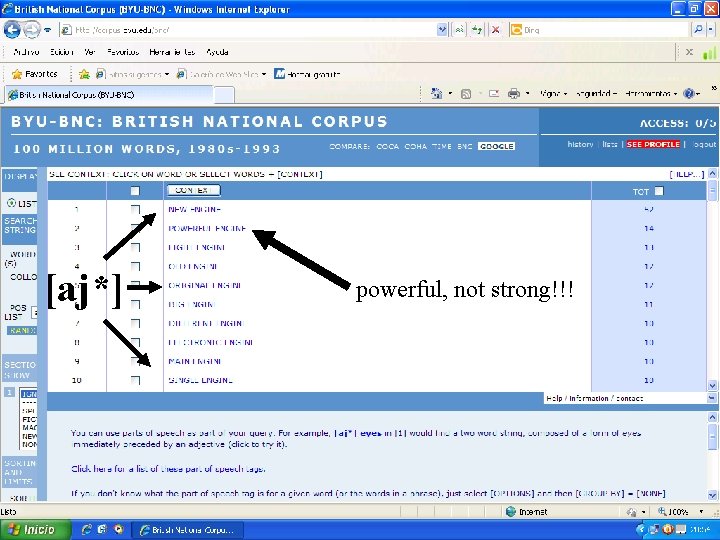Open the history link
The height and width of the screenshot is (540, 720).
pyautogui.click(x=580, y=144)
